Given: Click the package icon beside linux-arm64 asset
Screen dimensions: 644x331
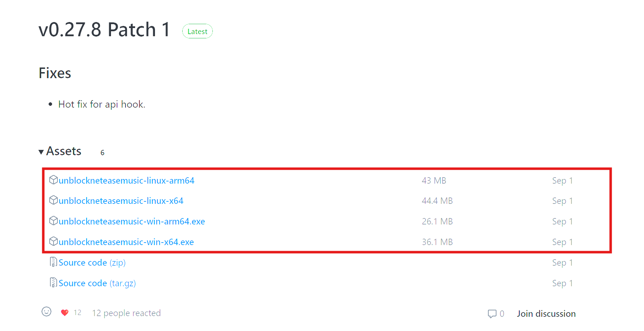Looking at the screenshot, I should click(53, 180).
